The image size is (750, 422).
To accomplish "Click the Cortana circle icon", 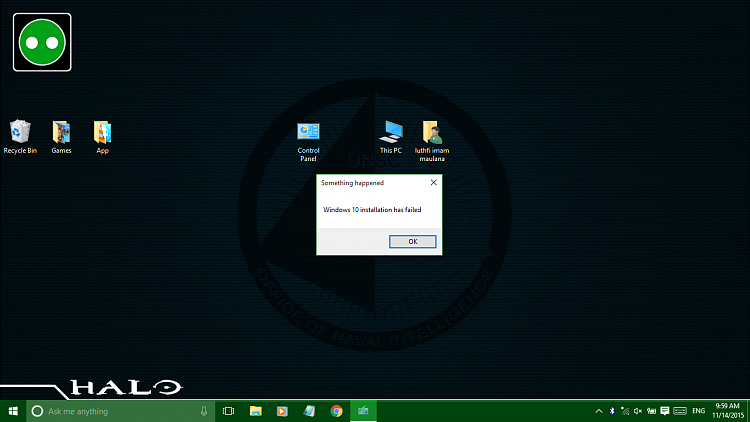I will tap(37, 411).
